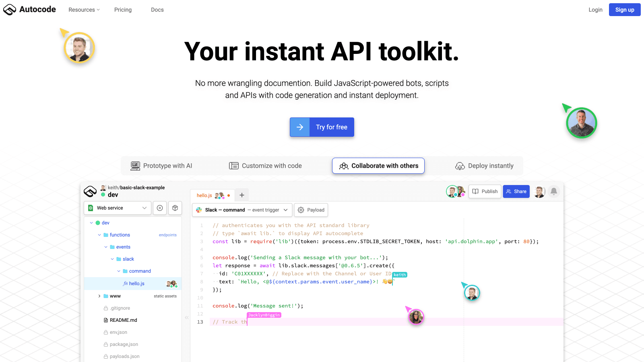
Task: Click the package cube icon button
Action: pyautogui.click(x=175, y=208)
